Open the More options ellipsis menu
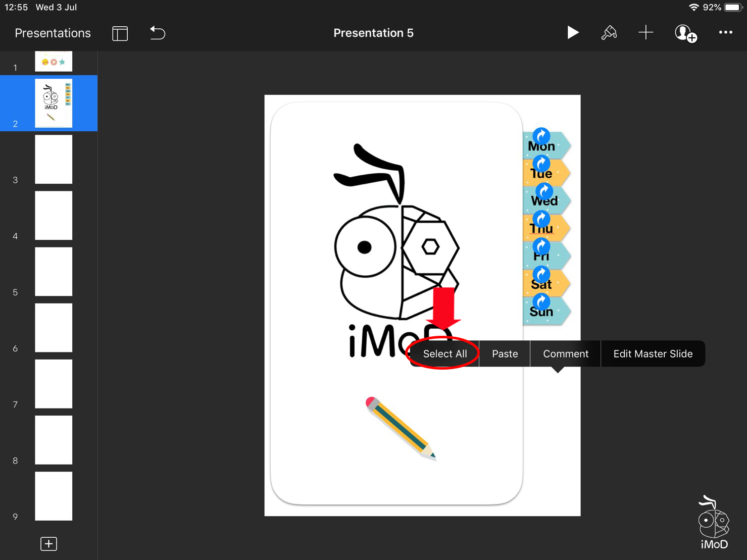Image resolution: width=747 pixels, height=560 pixels. pyautogui.click(x=725, y=33)
